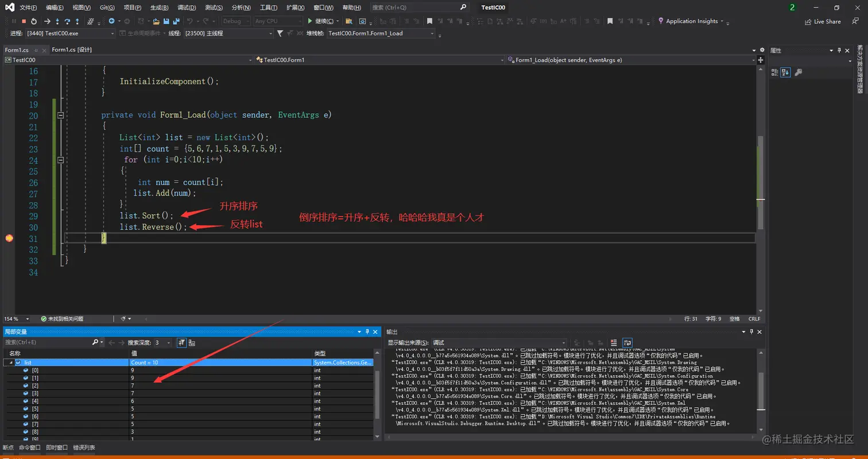Click Show Next Statement arrow icon
868x459 pixels.
click(x=47, y=21)
